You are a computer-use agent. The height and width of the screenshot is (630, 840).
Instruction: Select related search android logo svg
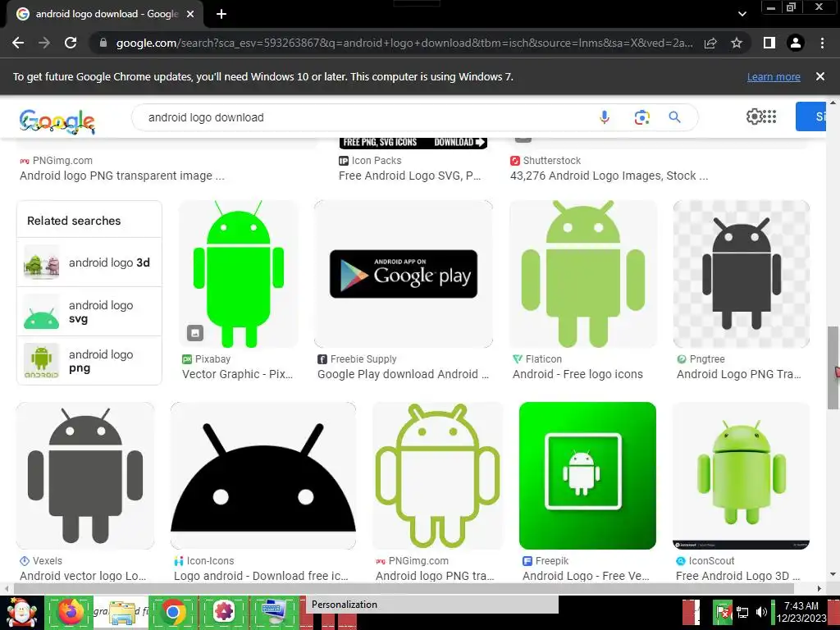pyautogui.click(x=89, y=312)
